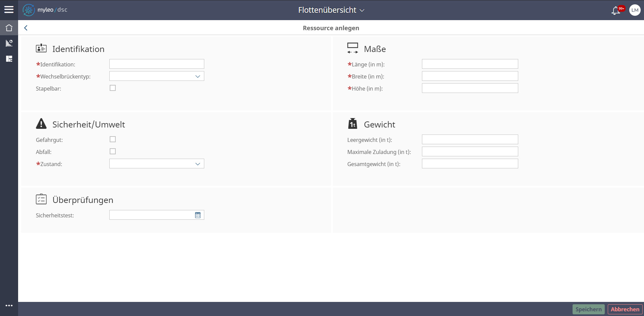This screenshot has width=644, height=316.
Task: Click the Maße dimensions icon
Action: [353, 48]
